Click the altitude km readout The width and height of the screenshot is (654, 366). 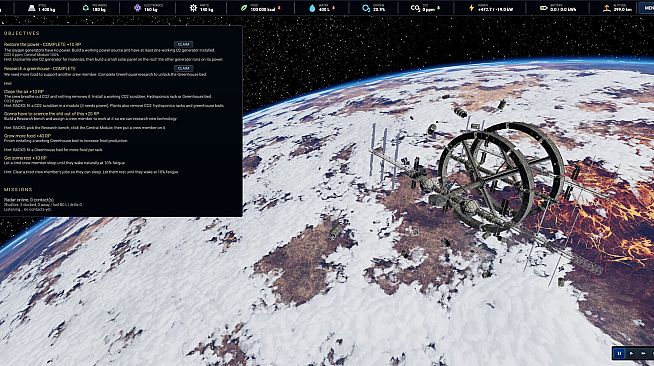(x=622, y=9)
